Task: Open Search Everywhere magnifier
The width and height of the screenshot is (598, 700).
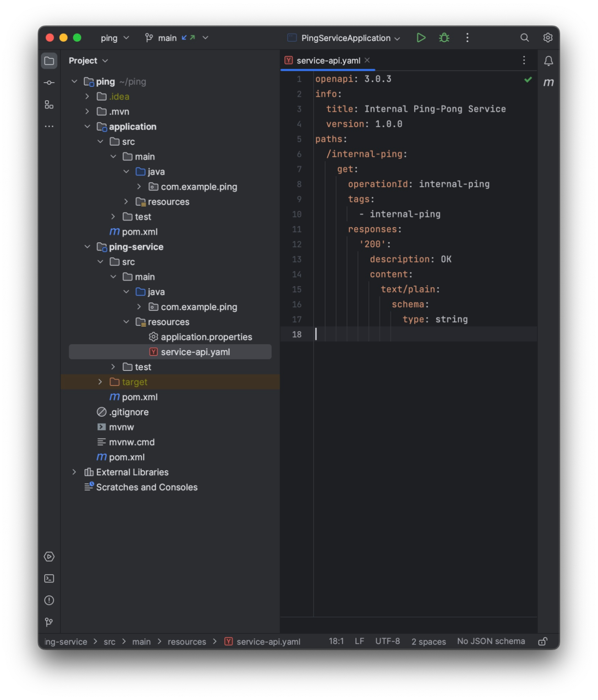Action: coord(524,38)
